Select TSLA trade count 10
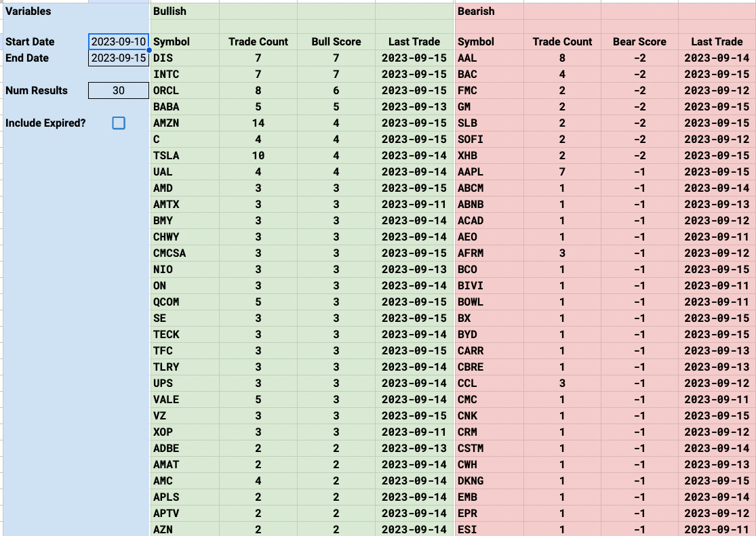This screenshot has height=536, width=756. click(x=258, y=156)
